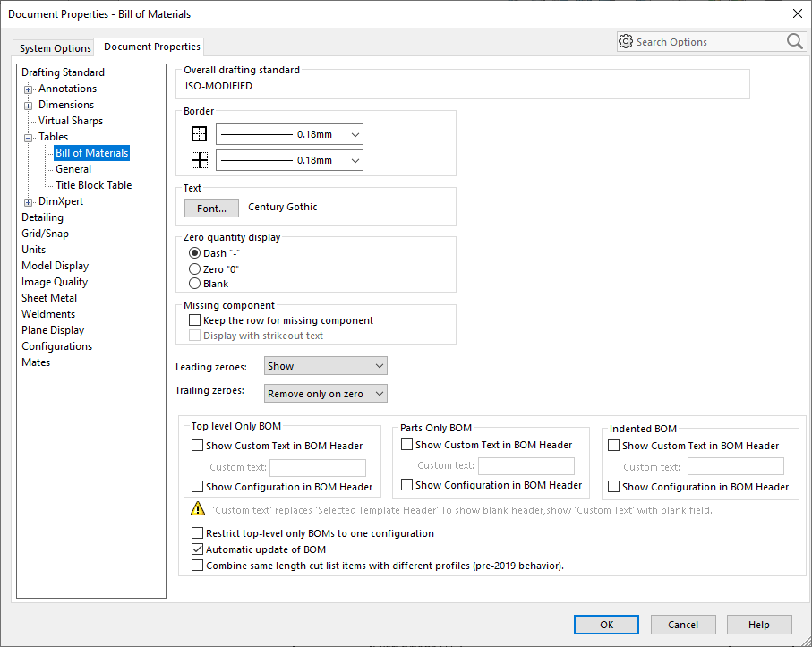Select the Zero "0" radio option

click(194, 269)
